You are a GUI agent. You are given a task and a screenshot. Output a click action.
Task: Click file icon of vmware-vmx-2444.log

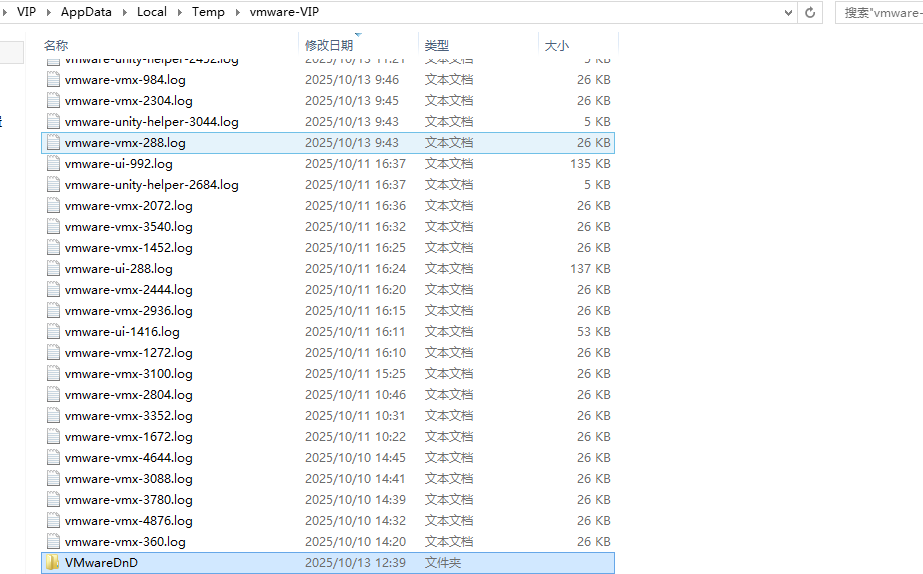point(53,290)
